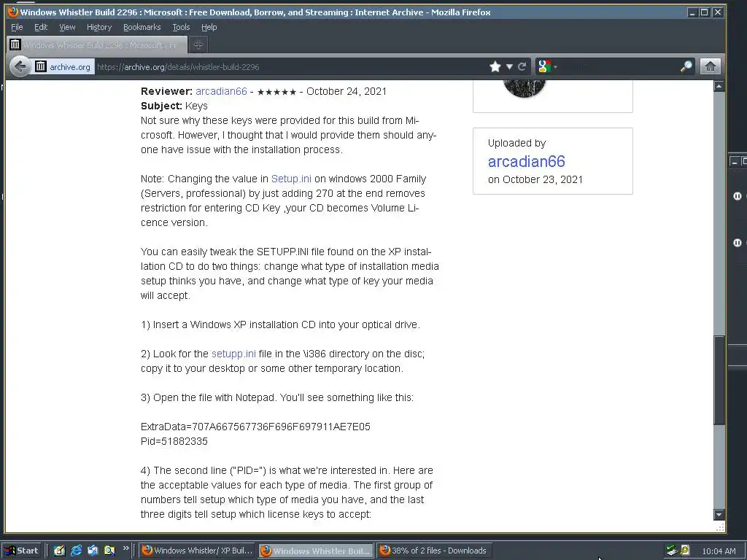The width and height of the screenshot is (747, 560).
Task: Click the scrollbar up arrow
Action: pos(719,86)
